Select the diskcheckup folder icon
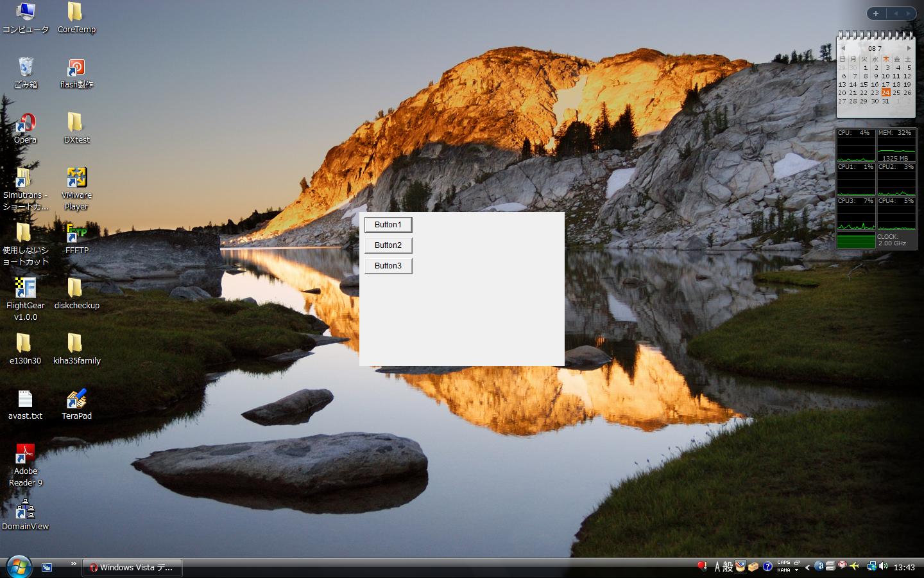Screen dimensions: 924x578 point(76,294)
